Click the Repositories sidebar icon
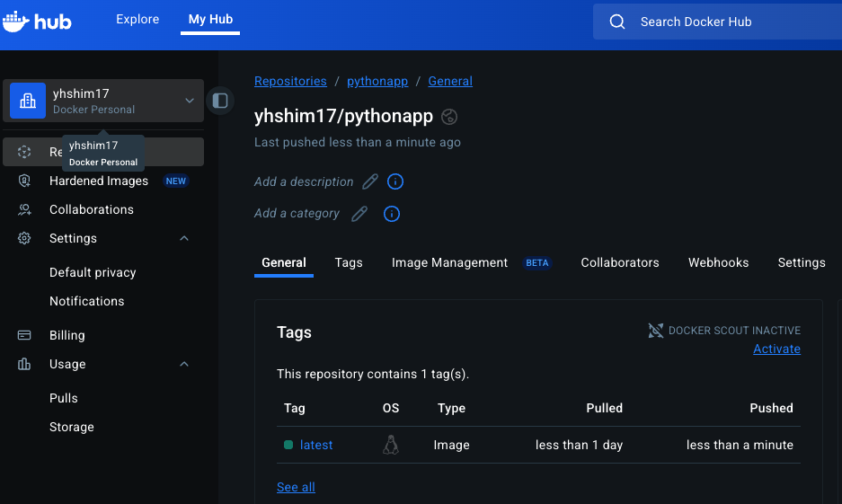This screenshot has width=842, height=504. [24, 152]
